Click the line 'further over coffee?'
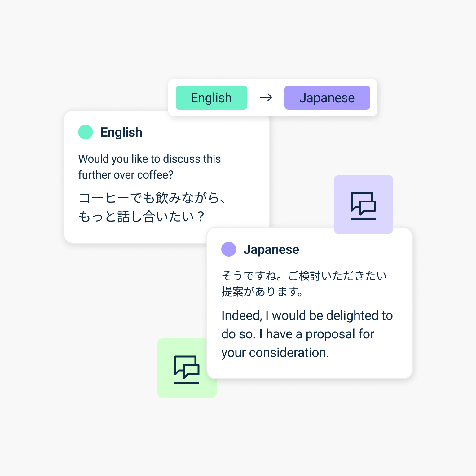 point(126,175)
